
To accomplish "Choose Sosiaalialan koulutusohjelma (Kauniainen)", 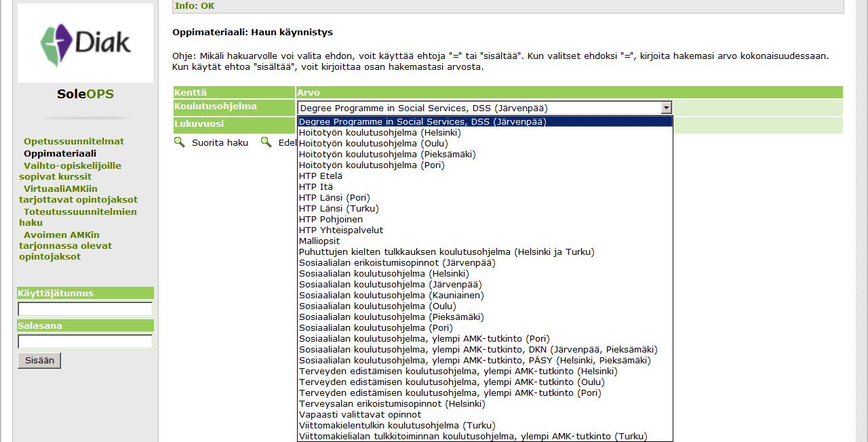I will pos(485,296).
